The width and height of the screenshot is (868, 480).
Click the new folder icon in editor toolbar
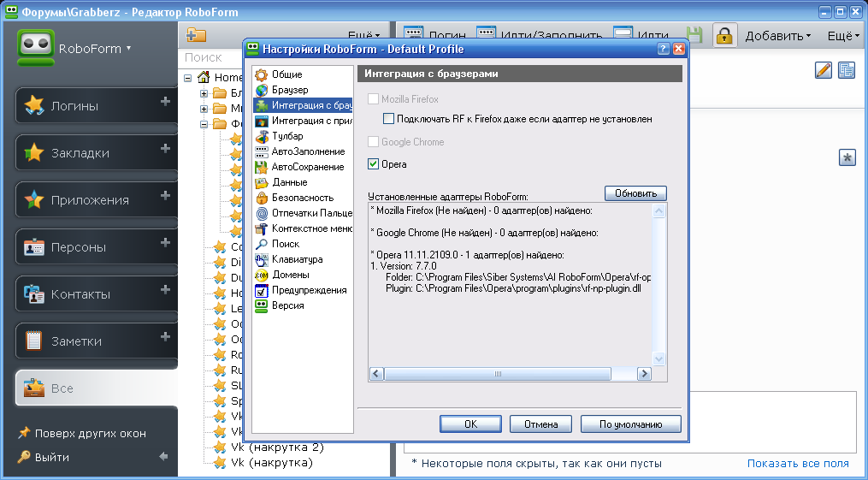(196, 35)
